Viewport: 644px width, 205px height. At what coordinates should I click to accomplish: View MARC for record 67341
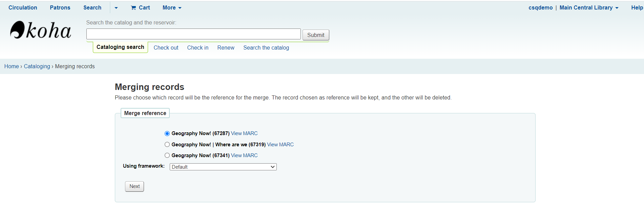[x=244, y=155]
